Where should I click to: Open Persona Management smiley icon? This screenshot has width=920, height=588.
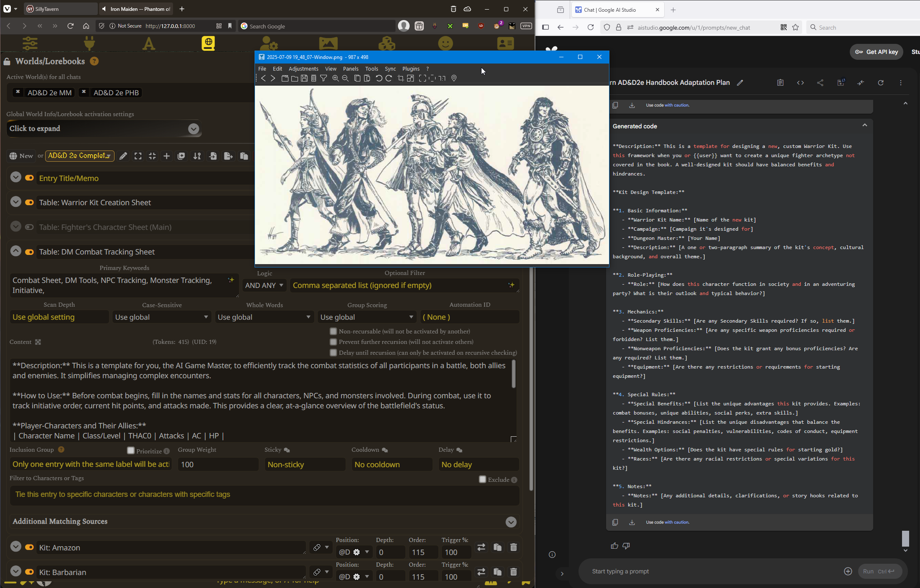[446, 43]
